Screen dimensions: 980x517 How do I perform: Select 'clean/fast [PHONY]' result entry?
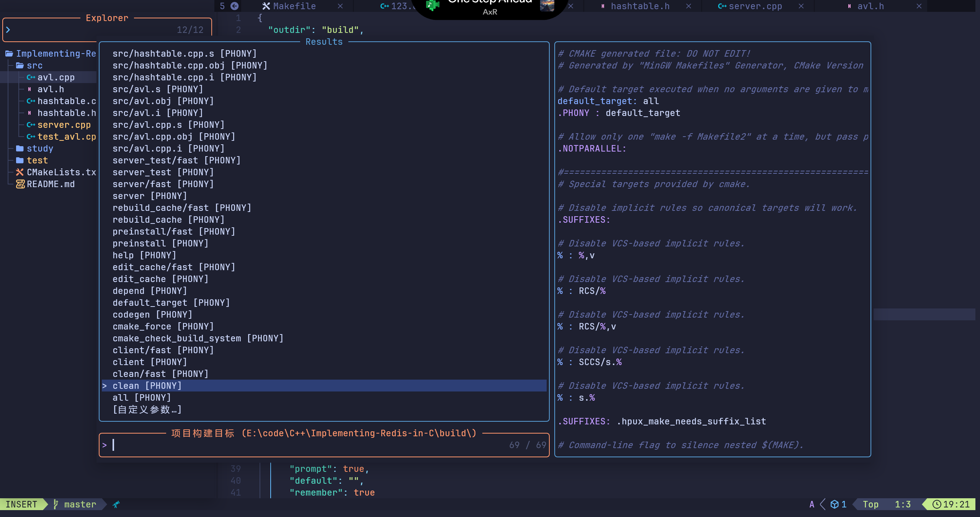coord(160,374)
